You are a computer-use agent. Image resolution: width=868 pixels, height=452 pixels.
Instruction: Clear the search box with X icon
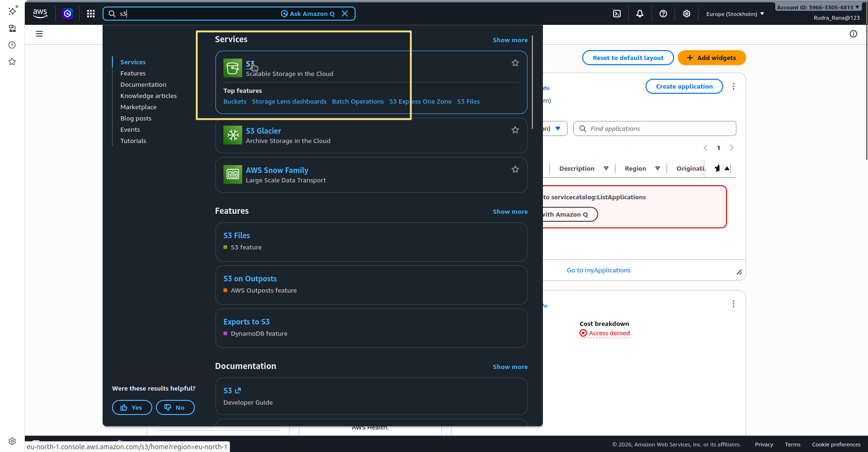coord(345,14)
